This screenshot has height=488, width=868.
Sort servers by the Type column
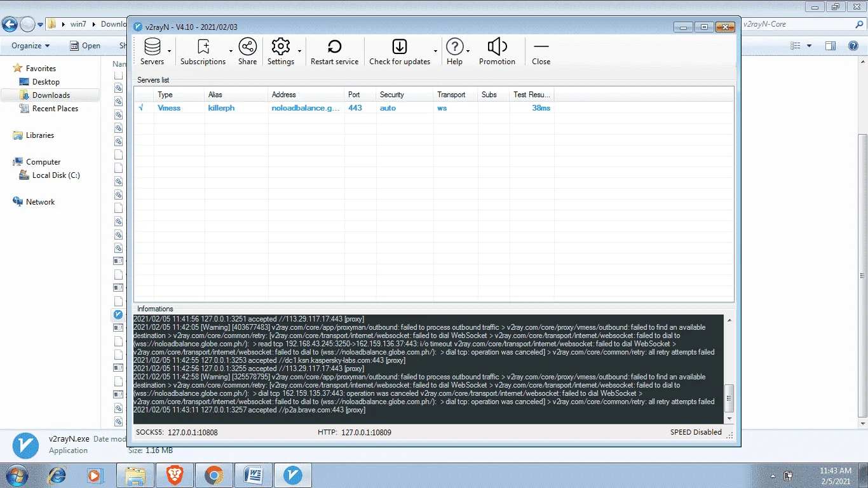point(179,95)
